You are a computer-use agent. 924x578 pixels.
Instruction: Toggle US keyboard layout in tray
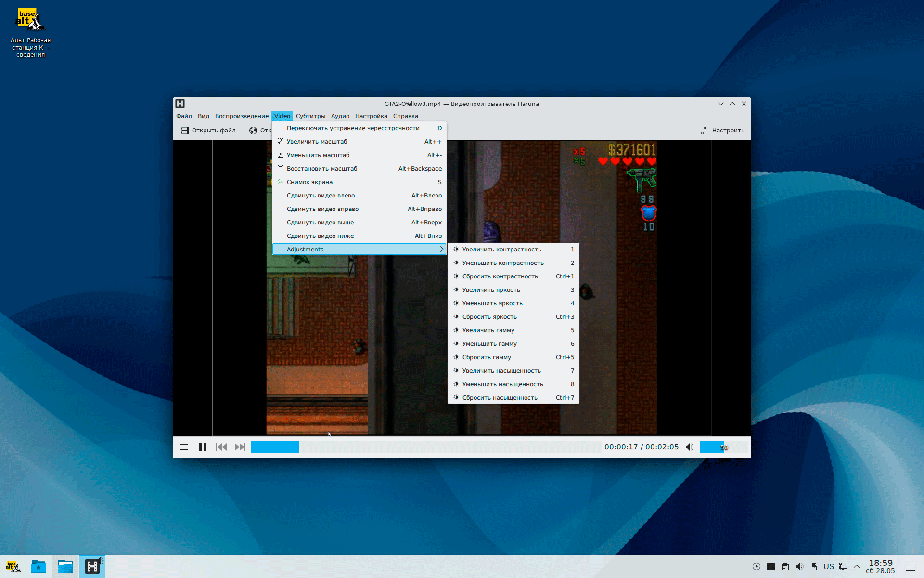pos(828,566)
